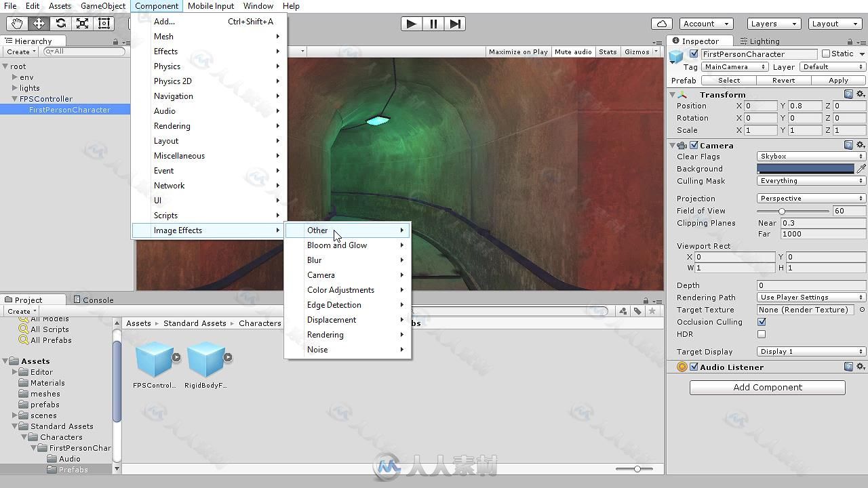Select the RigidBodyFPSController prefab thumbnail
Image resolution: width=868 pixels, height=488 pixels.
coord(205,359)
